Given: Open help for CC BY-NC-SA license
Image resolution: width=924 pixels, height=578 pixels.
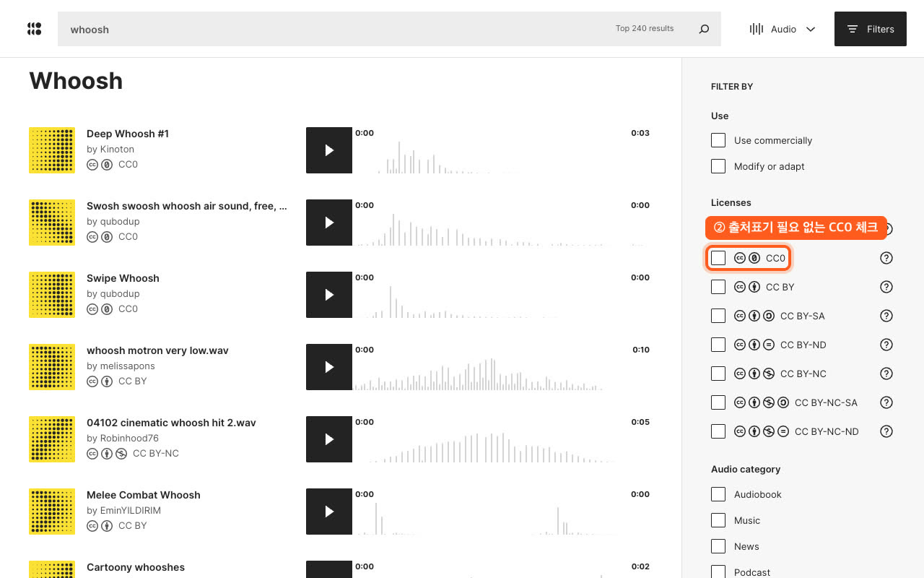Looking at the screenshot, I should 886,402.
